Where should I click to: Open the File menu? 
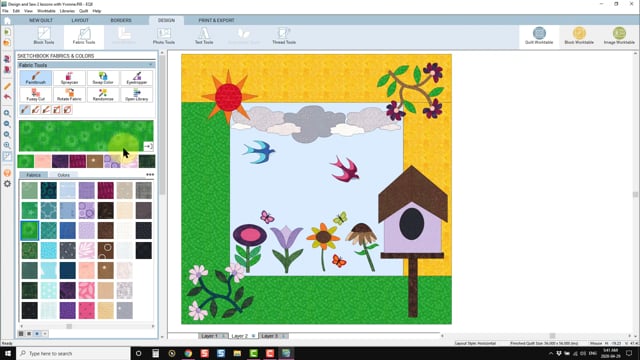pyautogui.click(x=5, y=11)
